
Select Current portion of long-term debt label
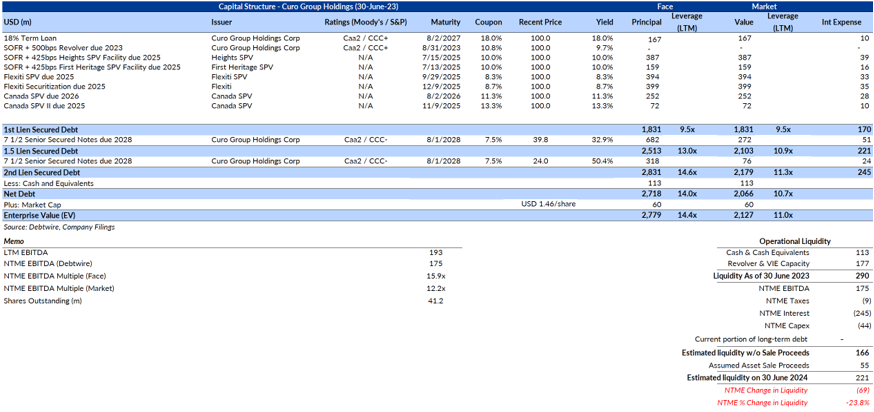pos(751,338)
